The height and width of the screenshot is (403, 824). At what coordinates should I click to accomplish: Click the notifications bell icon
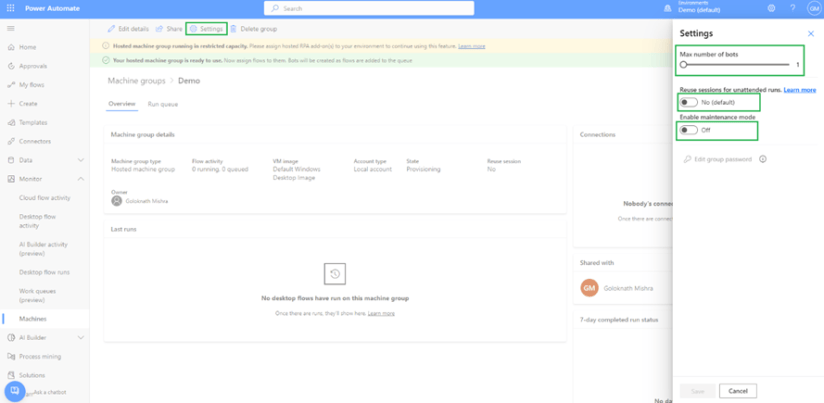[x=668, y=8]
